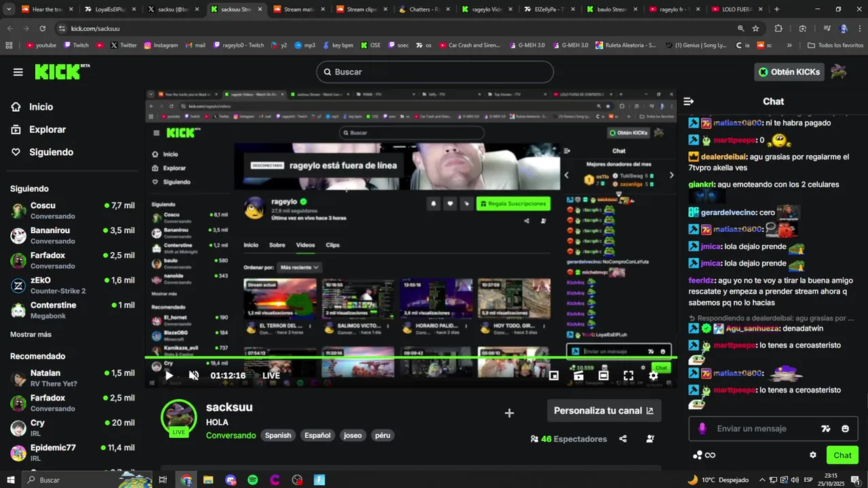Open the emoji picker in chat

click(x=845, y=428)
